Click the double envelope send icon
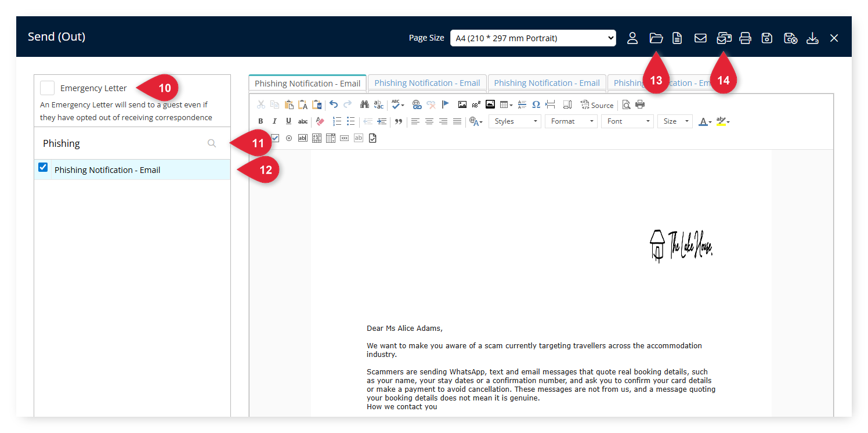 point(724,38)
